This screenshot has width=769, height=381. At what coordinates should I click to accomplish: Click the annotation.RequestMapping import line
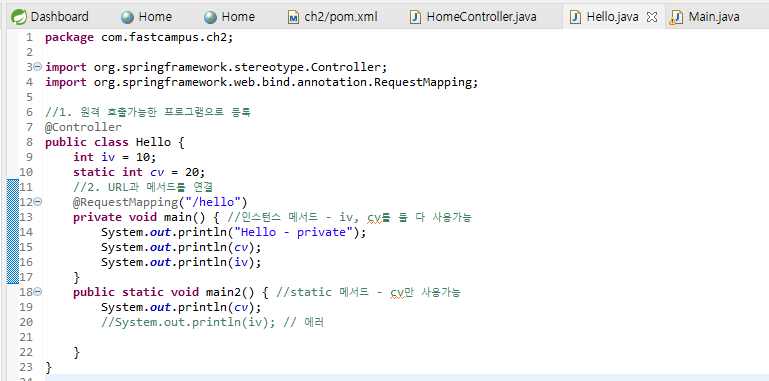261,82
